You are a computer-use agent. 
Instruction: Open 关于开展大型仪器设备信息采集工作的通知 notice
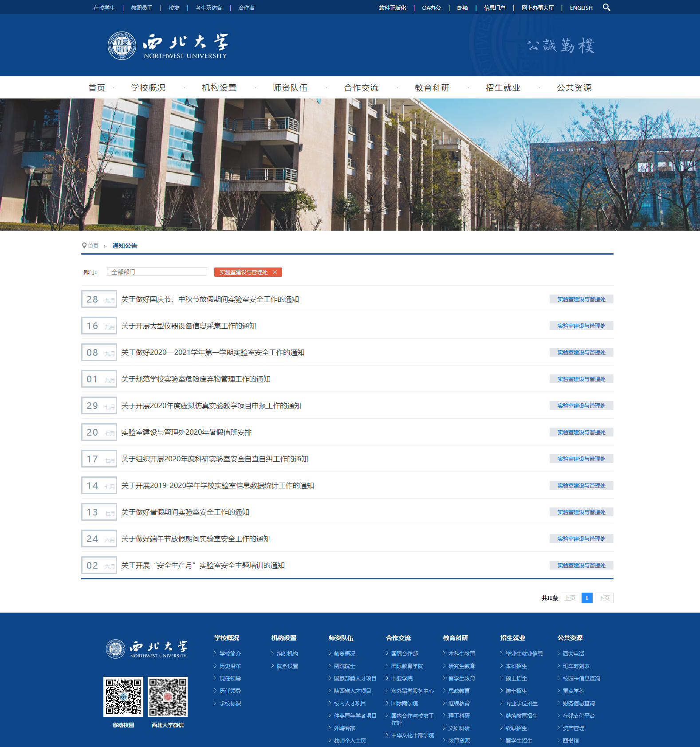(189, 326)
